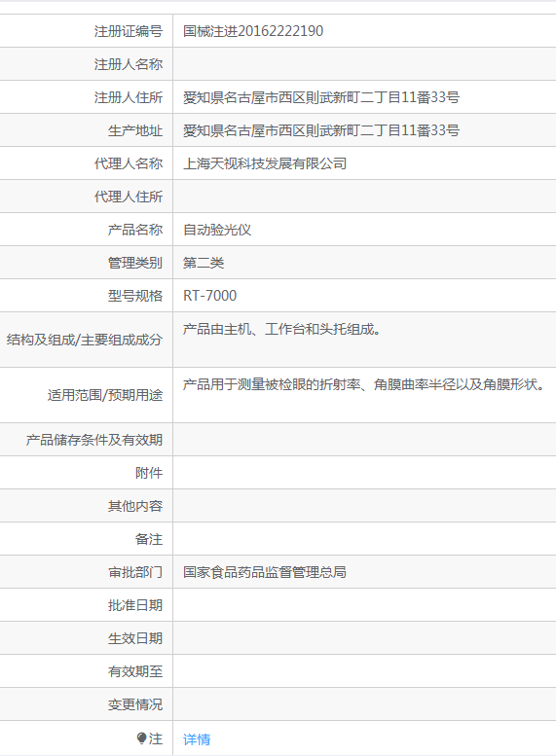Image resolution: width=556 pixels, height=756 pixels.
Task: Click the 注册证编号 label cell
Action: [87, 31]
